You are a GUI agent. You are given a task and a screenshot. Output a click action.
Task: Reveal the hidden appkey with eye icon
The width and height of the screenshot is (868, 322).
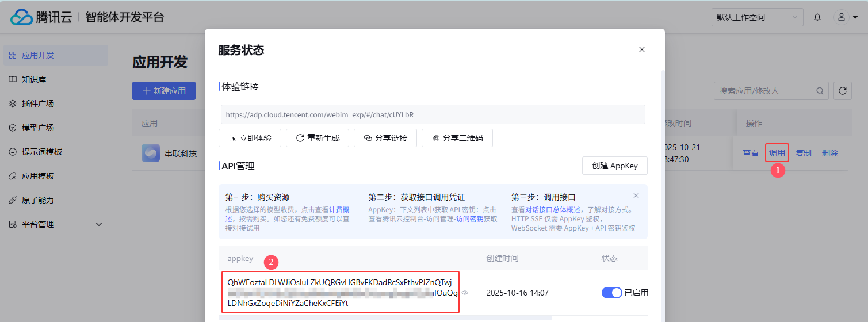pyautogui.click(x=465, y=293)
